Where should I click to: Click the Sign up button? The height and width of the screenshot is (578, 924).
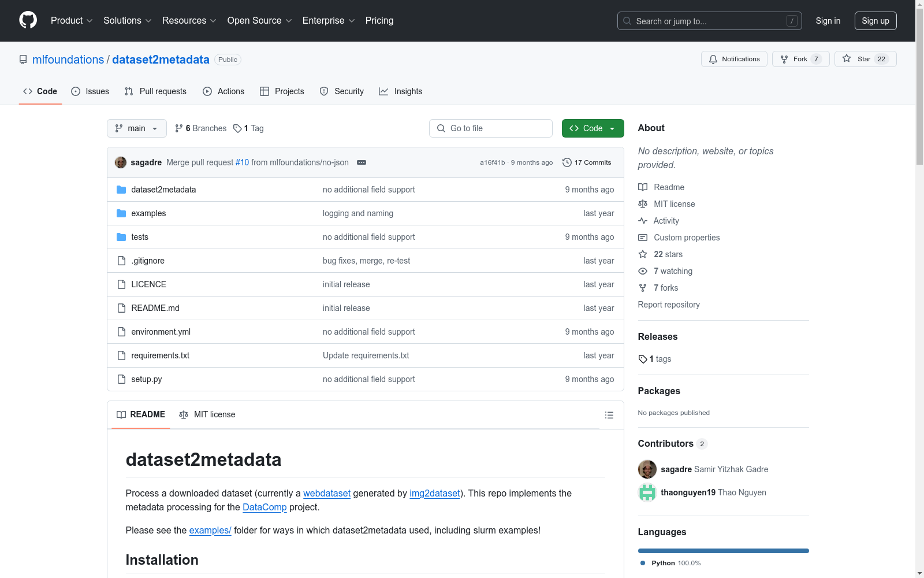tap(875, 21)
